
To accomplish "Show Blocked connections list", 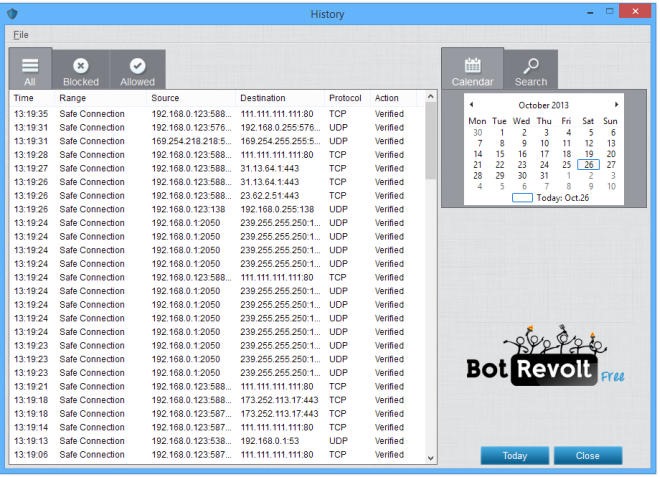I will (81, 69).
